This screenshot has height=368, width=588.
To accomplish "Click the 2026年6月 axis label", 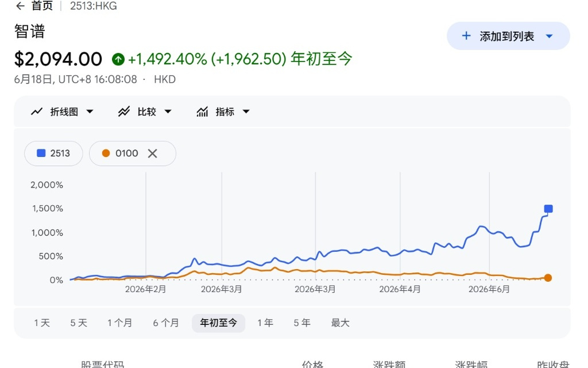I will pos(489,289).
